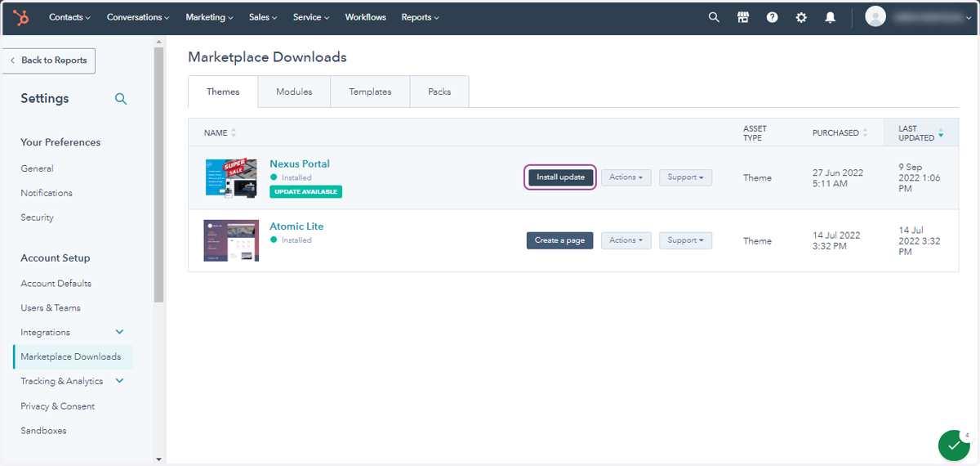This screenshot has width=980, height=466.
Task: Click the Asset Type column header
Action: point(753,133)
